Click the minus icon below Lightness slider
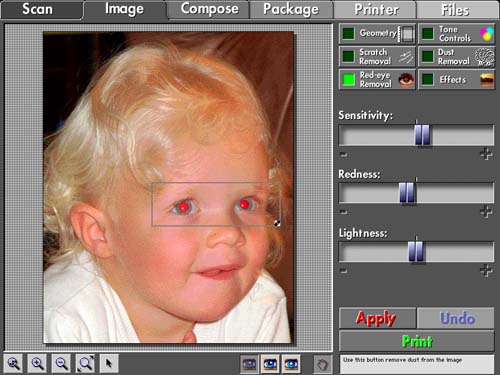The height and width of the screenshot is (375, 500). pyautogui.click(x=344, y=270)
